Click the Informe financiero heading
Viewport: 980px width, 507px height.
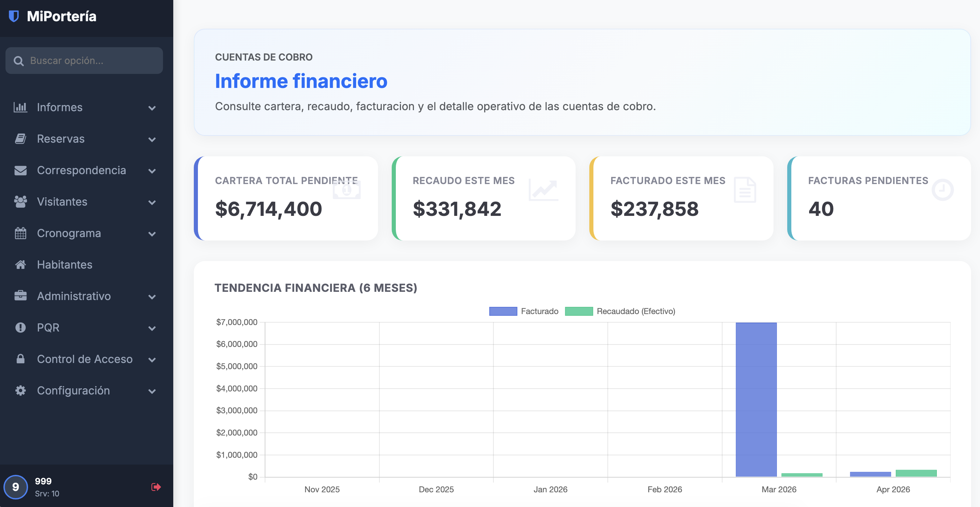[x=301, y=81]
